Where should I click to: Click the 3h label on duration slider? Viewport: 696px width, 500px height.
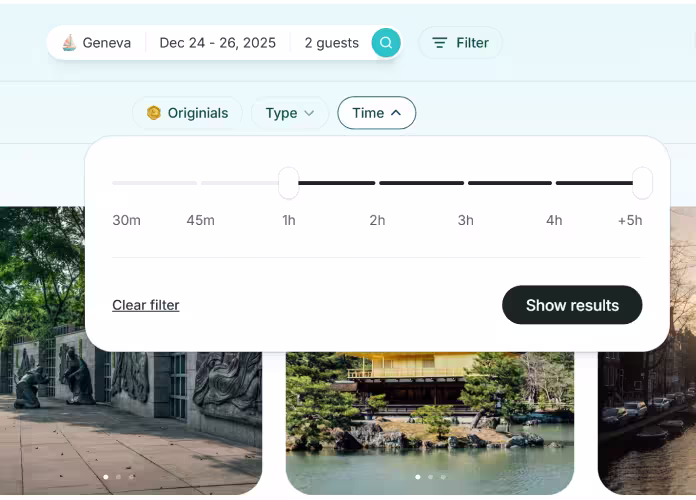coord(465,220)
